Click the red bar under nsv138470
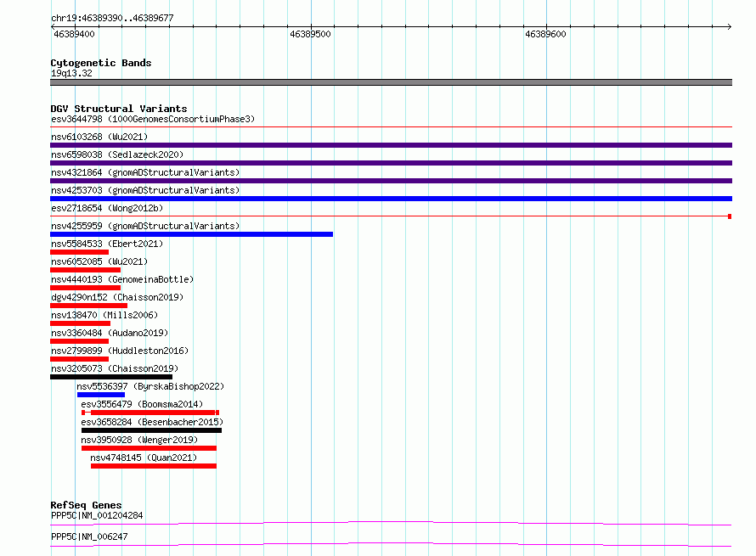 (81, 323)
